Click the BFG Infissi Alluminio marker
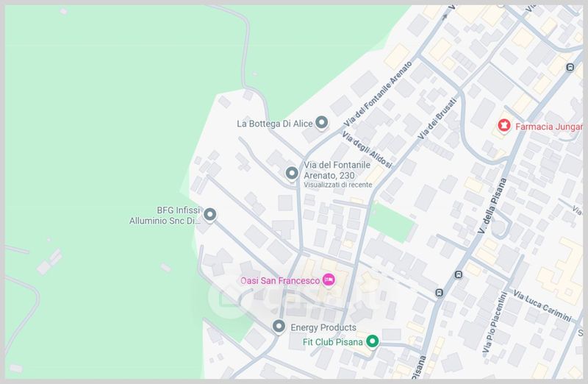Screen dimensions: 588x384 [209, 215]
